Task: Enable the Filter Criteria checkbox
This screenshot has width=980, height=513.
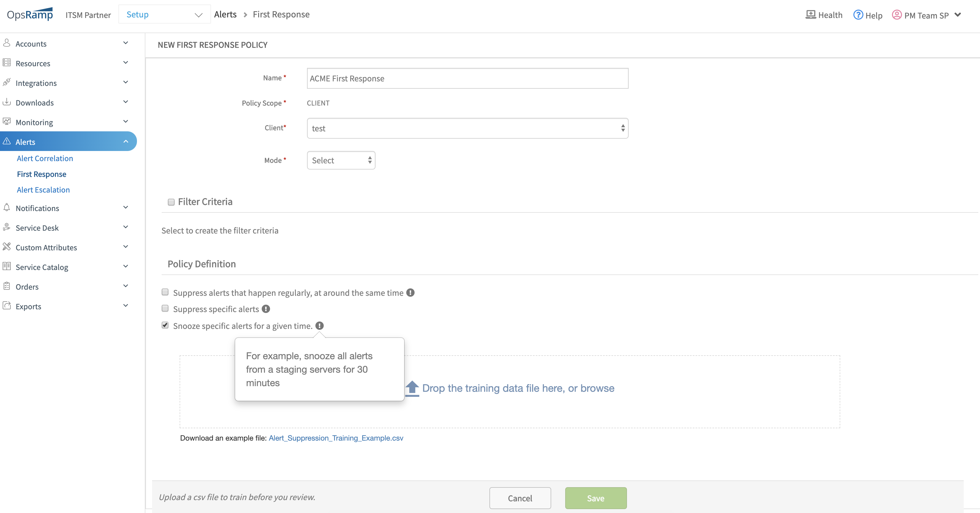Action: 171,202
